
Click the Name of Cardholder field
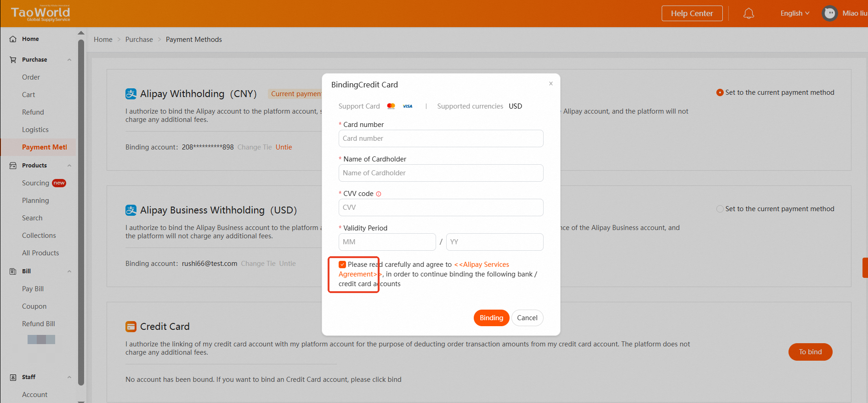tap(441, 173)
